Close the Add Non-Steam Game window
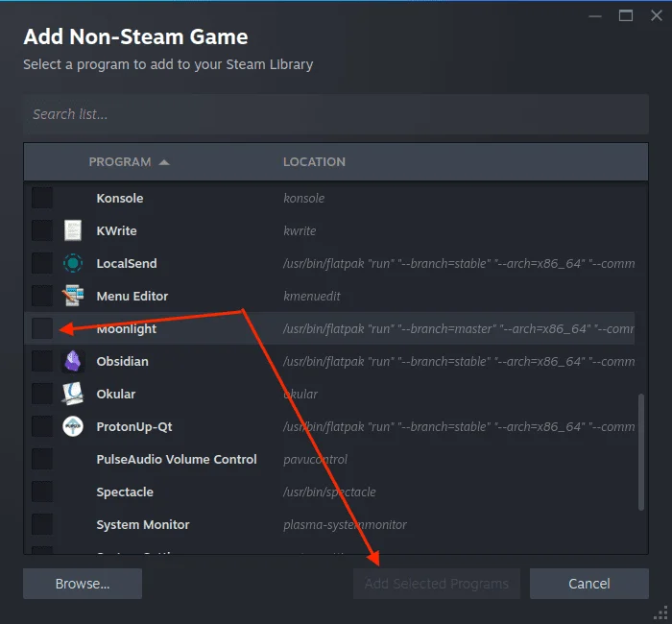 [656, 16]
